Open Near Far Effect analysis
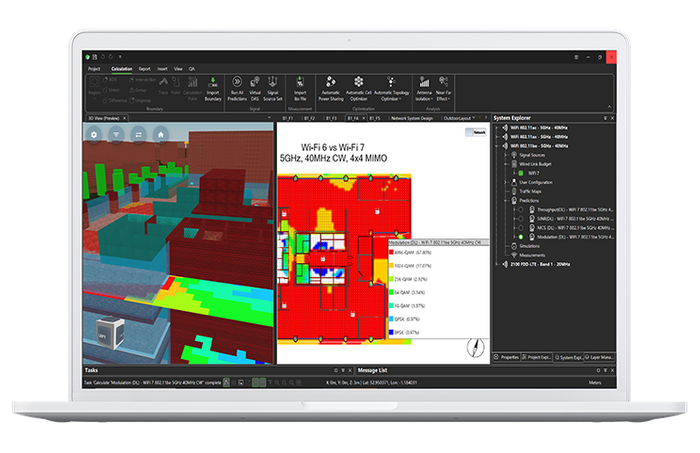 [443, 88]
